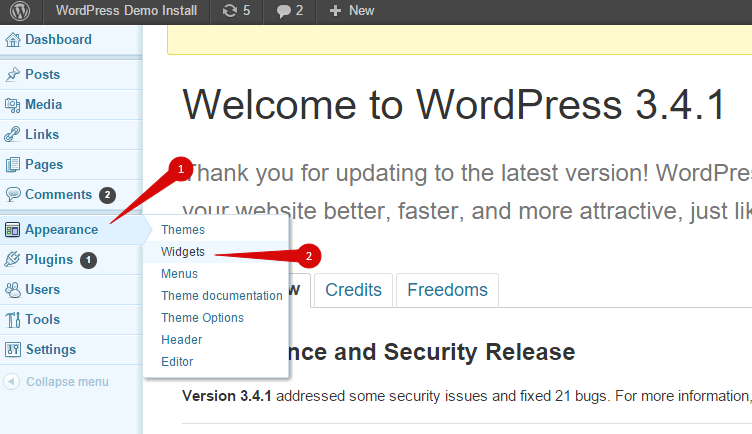The height and width of the screenshot is (434, 752).
Task: Click the Appearance icon in the sidebar
Action: point(13,230)
